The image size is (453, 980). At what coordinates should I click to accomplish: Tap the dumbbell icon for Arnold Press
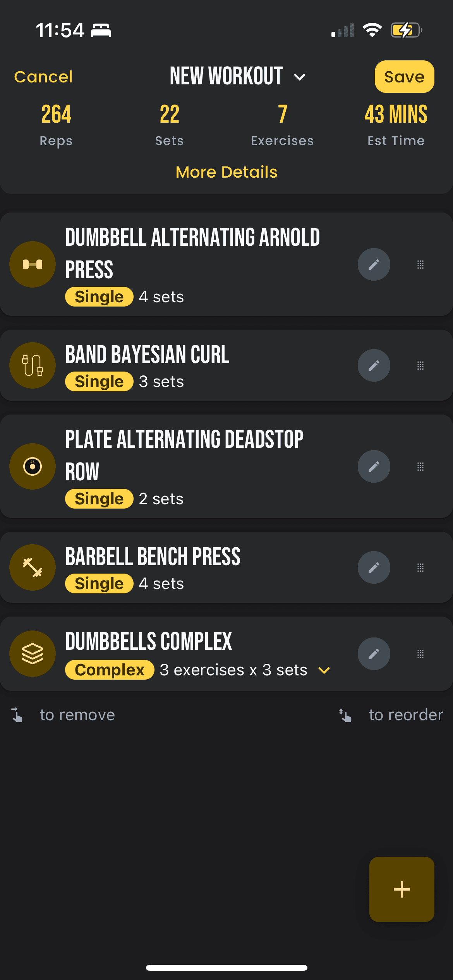coord(33,264)
